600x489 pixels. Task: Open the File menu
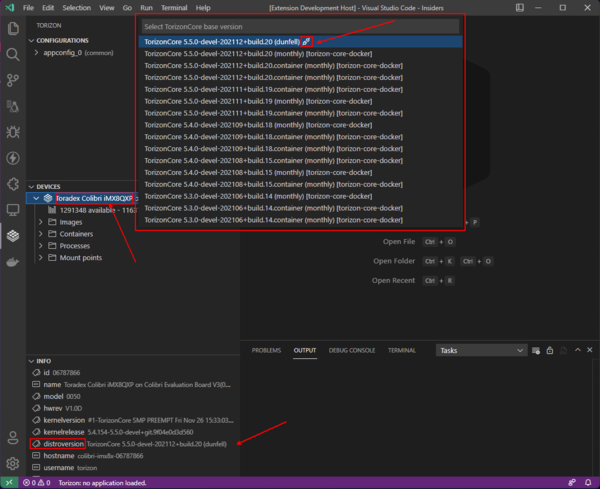tap(28, 8)
